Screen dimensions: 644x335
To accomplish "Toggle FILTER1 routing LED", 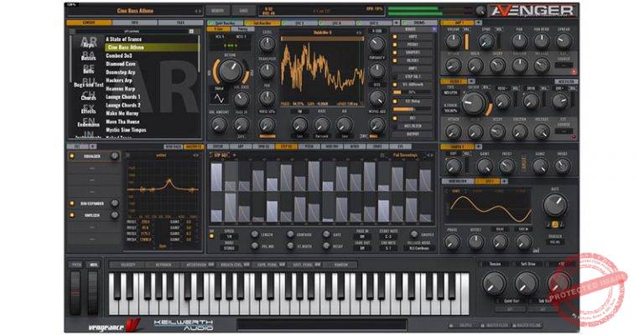I will [395, 60].
